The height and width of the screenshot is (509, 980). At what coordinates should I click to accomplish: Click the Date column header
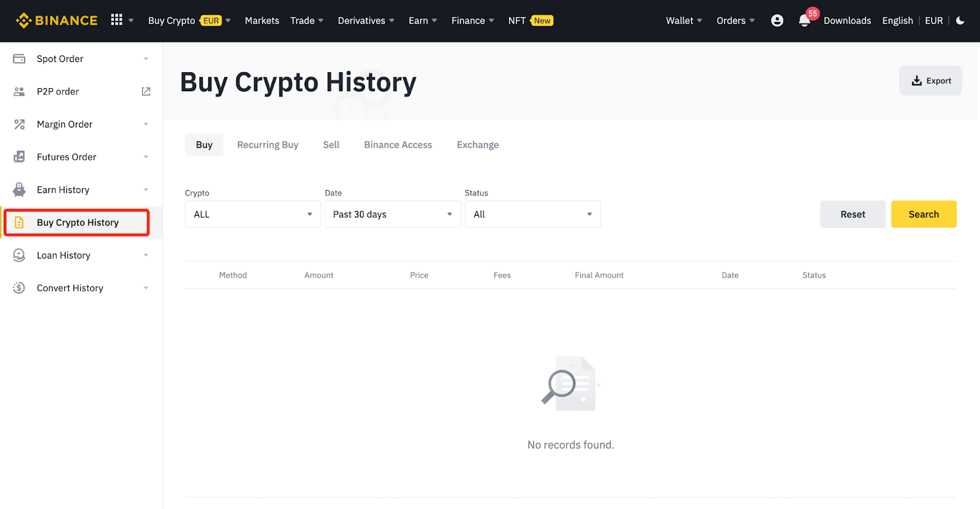[729, 275]
